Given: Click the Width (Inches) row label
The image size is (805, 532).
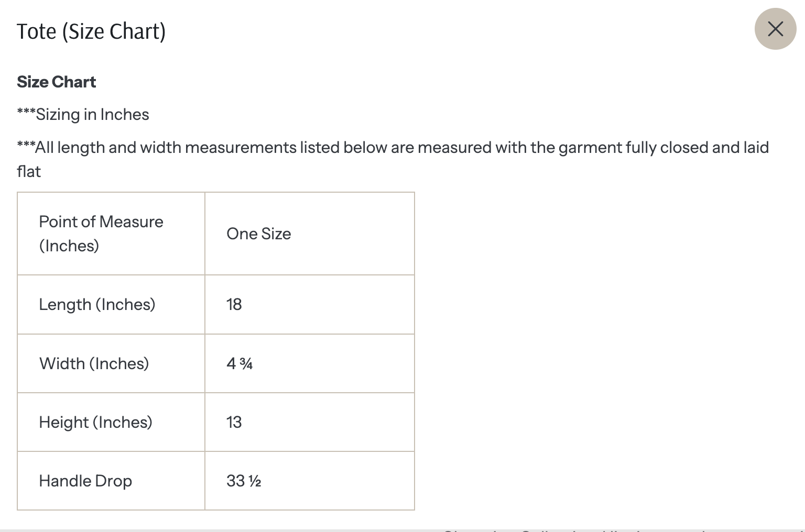Looking at the screenshot, I should (94, 363).
